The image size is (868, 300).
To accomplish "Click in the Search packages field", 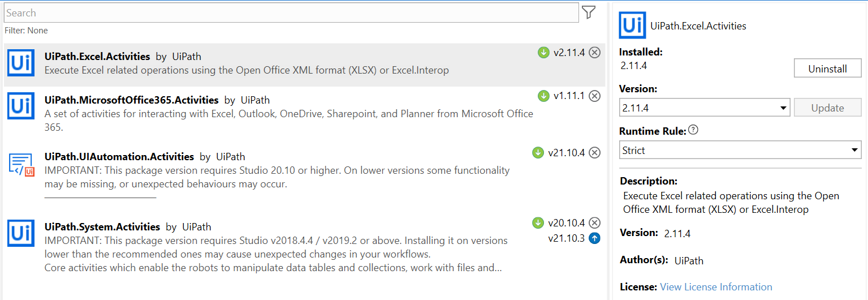I will pyautogui.click(x=291, y=12).
